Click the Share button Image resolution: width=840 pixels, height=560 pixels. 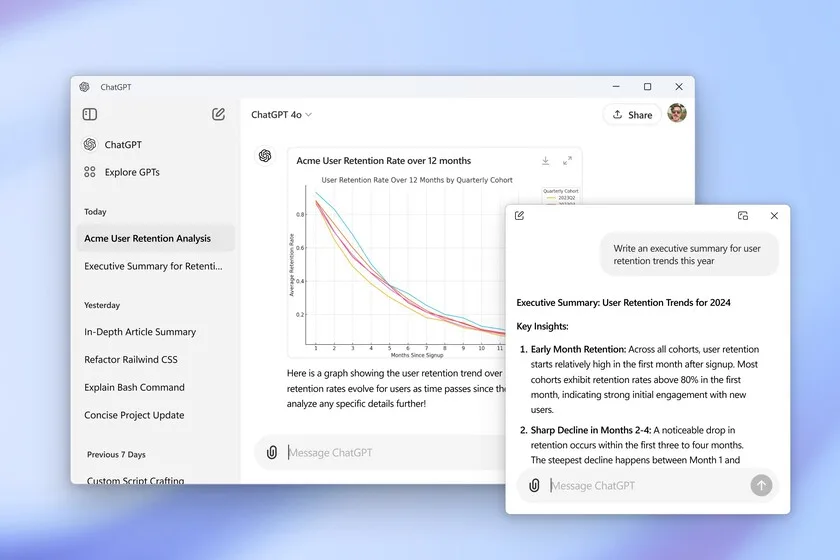[631, 114]
